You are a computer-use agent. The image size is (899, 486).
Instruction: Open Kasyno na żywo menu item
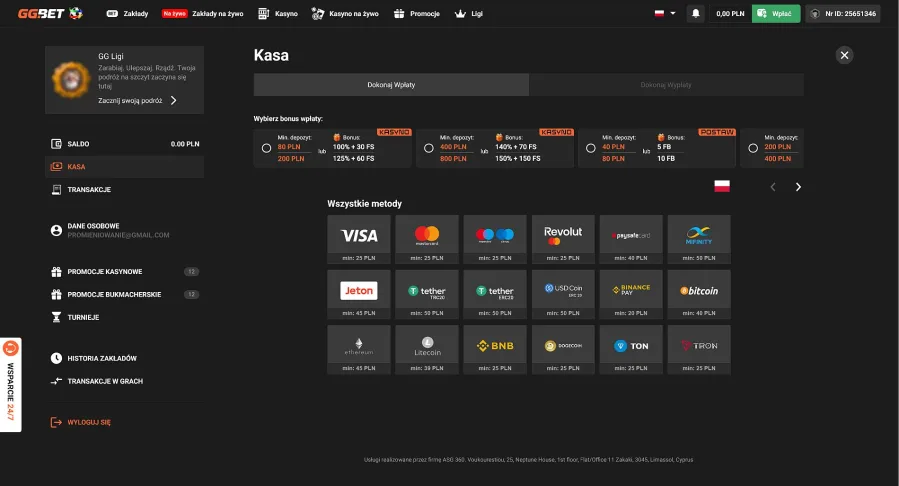click(345, 14)
